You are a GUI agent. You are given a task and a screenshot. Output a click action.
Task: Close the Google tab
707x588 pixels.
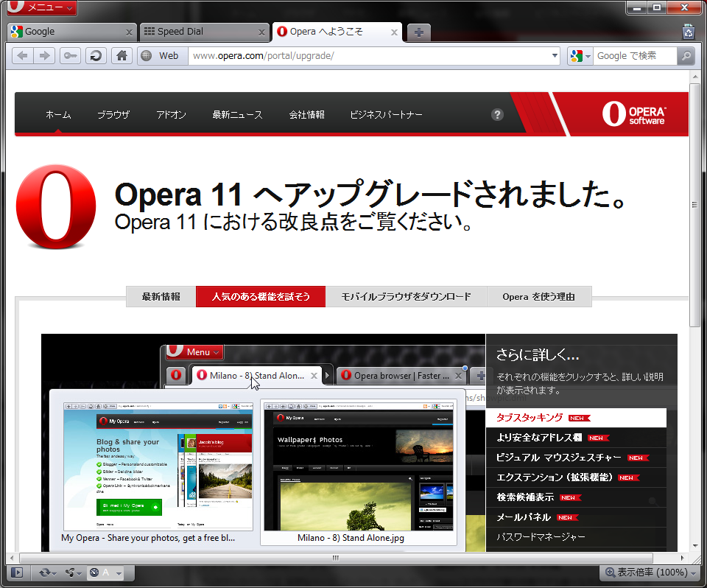coord(129,32)
